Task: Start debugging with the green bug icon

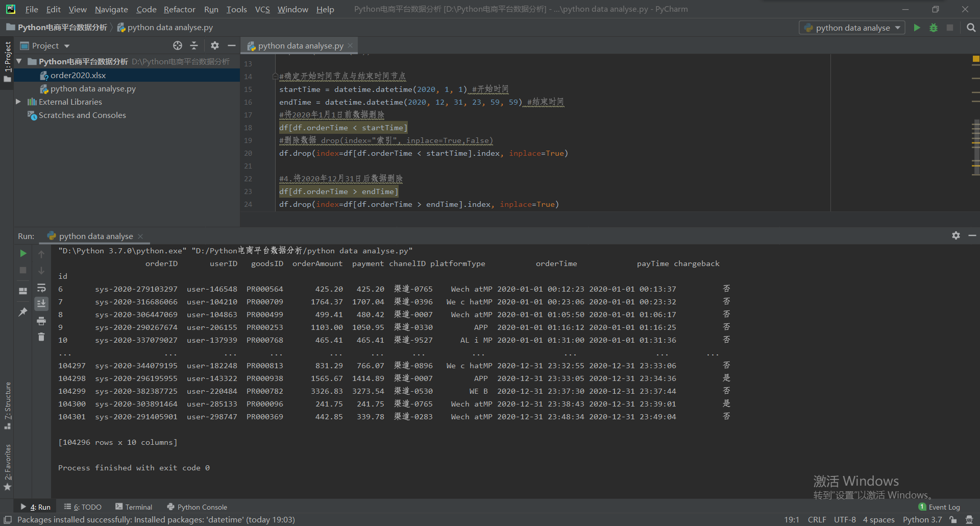Action: pos(934,28)
